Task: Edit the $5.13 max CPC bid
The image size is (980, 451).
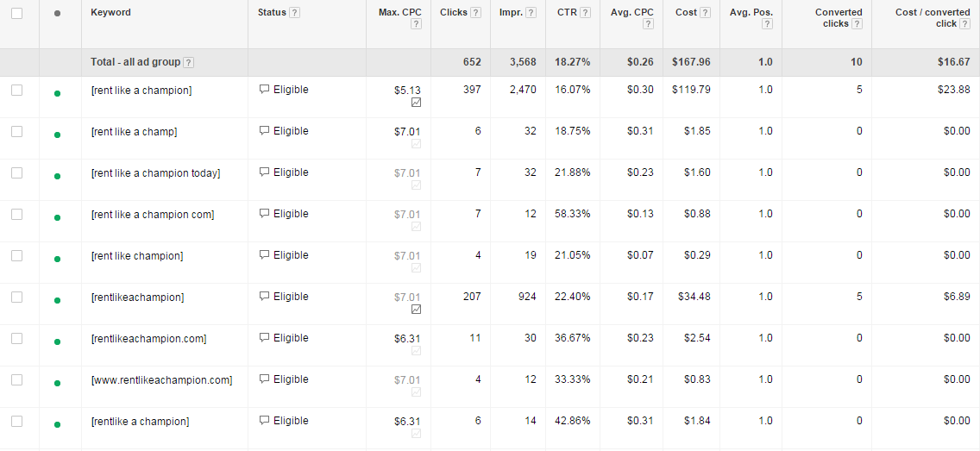Action: tap(407, 90)
